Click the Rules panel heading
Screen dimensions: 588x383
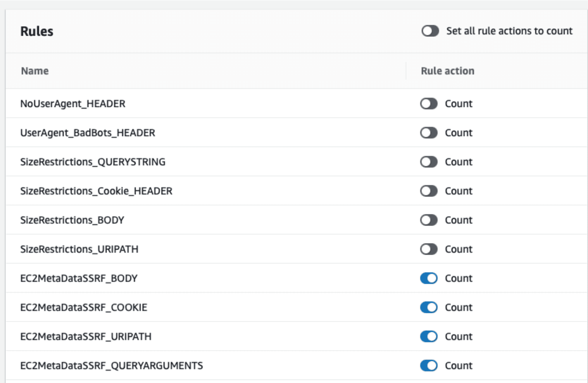[x=37, y=31]
